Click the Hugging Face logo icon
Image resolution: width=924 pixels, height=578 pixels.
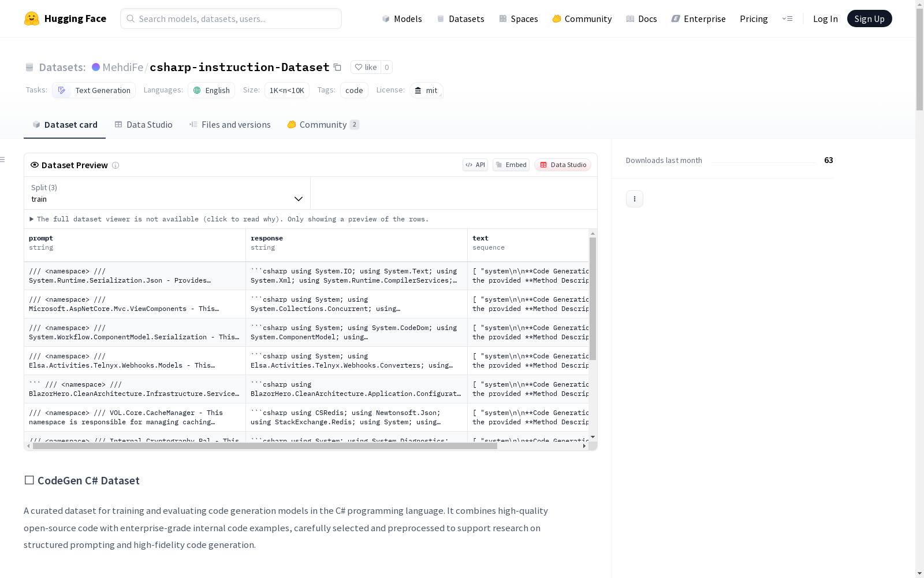point(32,18)
